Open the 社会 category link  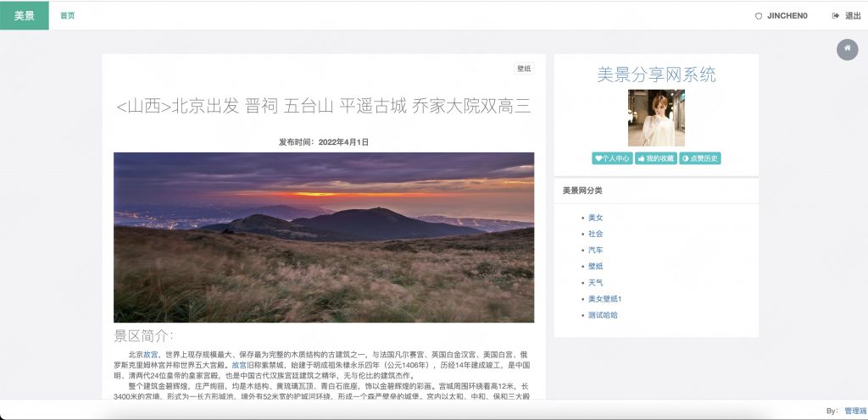[595, 234]
